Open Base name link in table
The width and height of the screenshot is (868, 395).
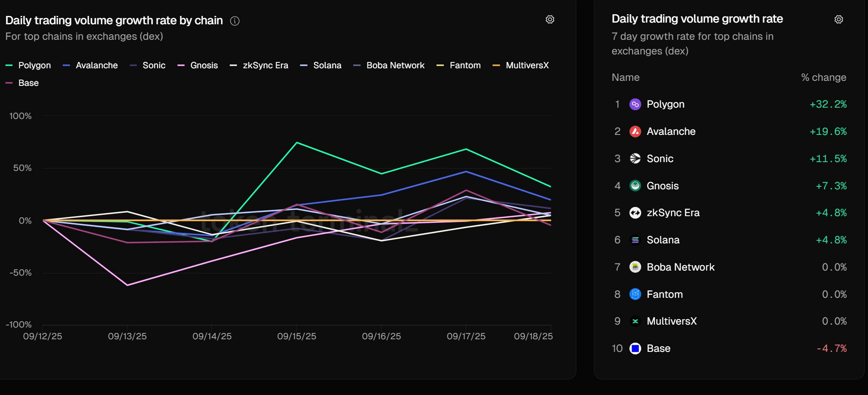(x=658, y=349)
